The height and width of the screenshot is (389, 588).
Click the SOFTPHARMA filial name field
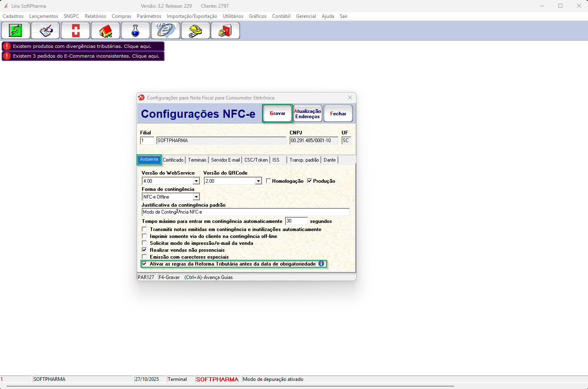pos(221,140)
